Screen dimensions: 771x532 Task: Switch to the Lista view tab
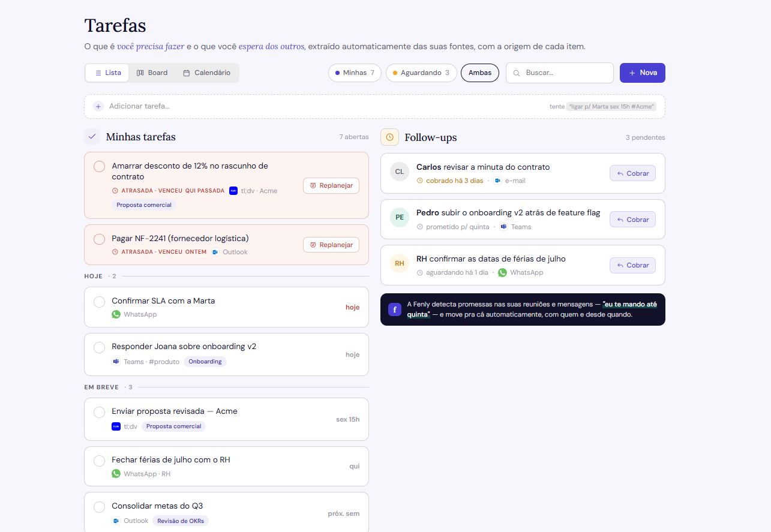pyautogui.click(x=107, y=73)
